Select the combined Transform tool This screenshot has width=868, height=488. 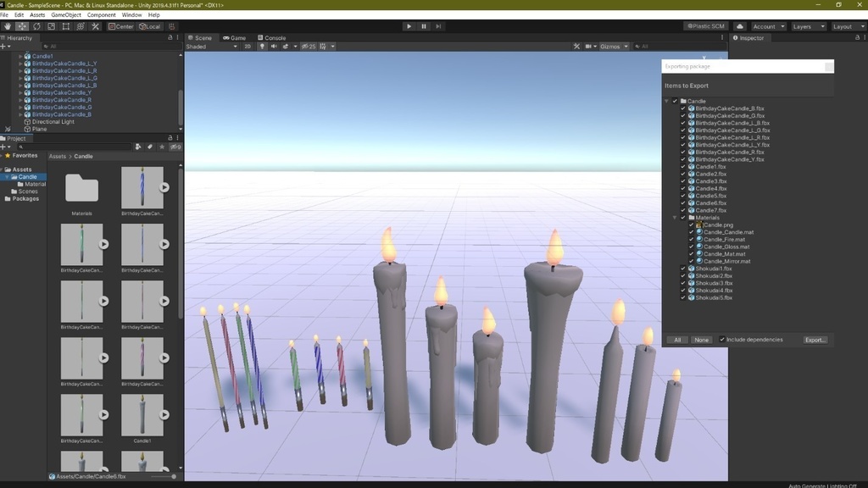point(81,26)
